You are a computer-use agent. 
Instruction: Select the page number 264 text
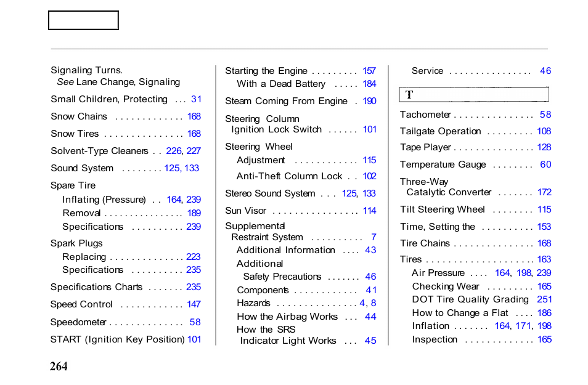(x=59, y=367)
